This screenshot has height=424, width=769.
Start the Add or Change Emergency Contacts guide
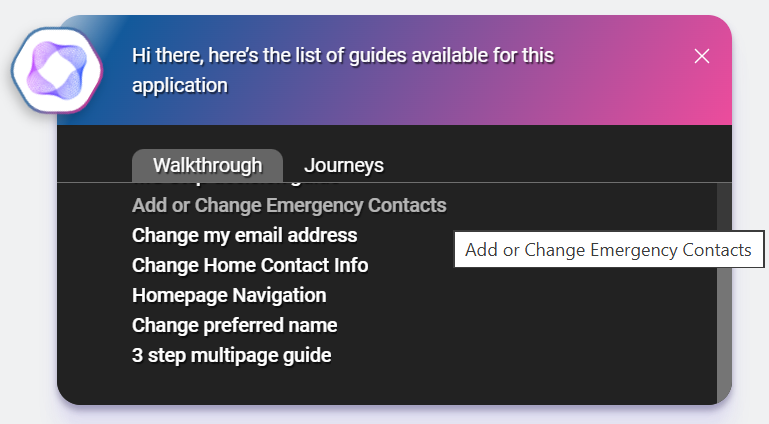point(289,206)
